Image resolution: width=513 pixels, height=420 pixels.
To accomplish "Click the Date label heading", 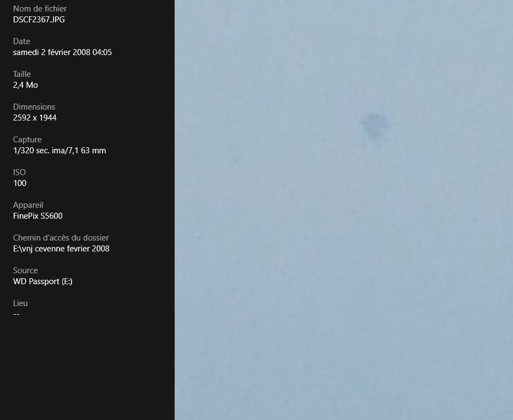I will 22,41.
